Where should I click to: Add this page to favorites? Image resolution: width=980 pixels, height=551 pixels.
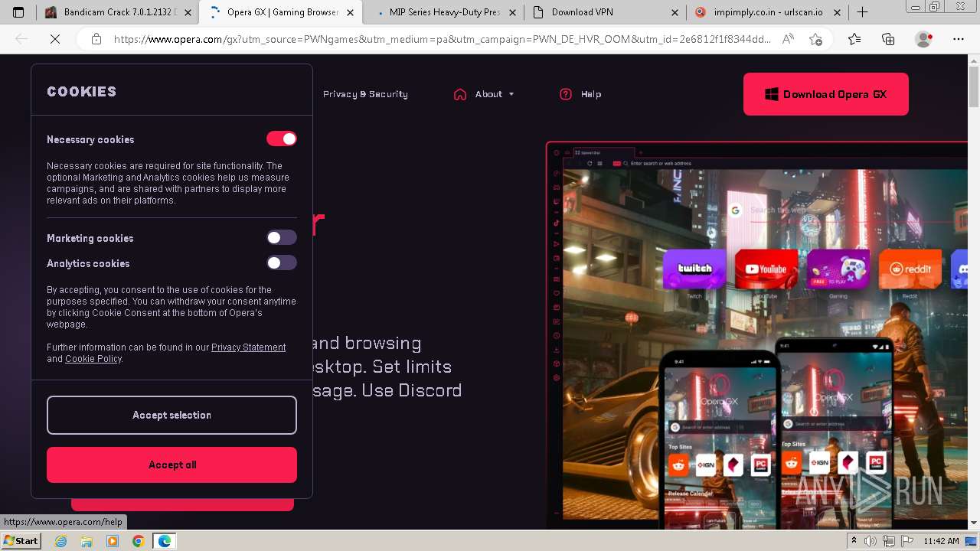click(x=815, y=39)
